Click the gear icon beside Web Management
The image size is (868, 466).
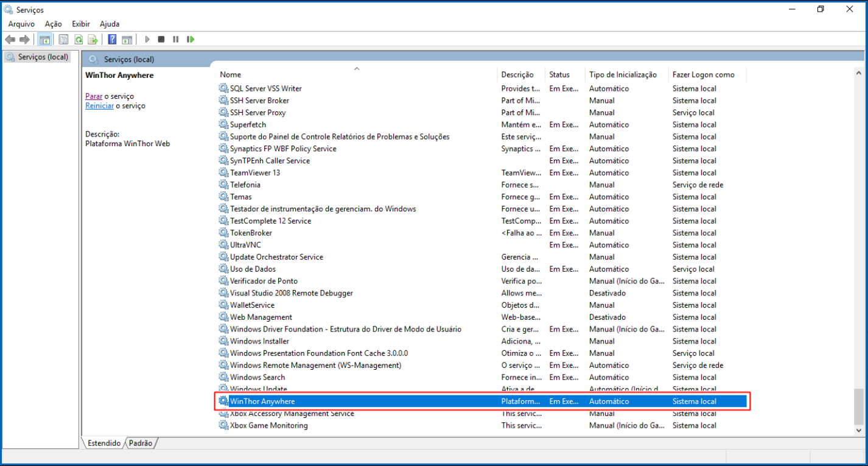coord(223,317)
